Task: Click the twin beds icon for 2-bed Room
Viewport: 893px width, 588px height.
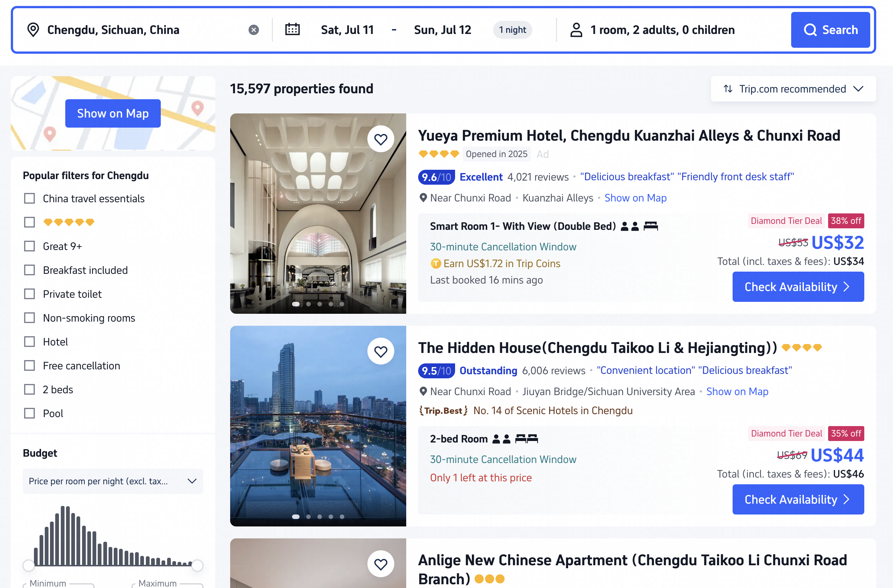Action: tap(526, 439)
